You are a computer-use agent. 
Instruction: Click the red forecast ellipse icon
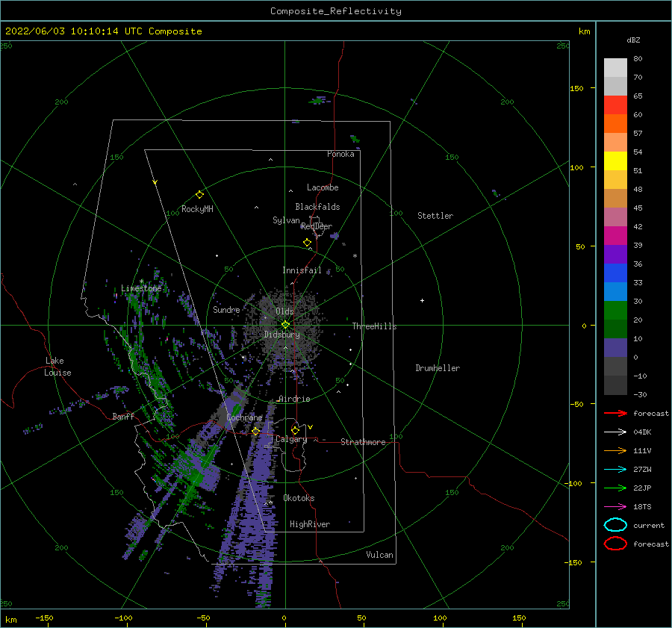(615, 544)
